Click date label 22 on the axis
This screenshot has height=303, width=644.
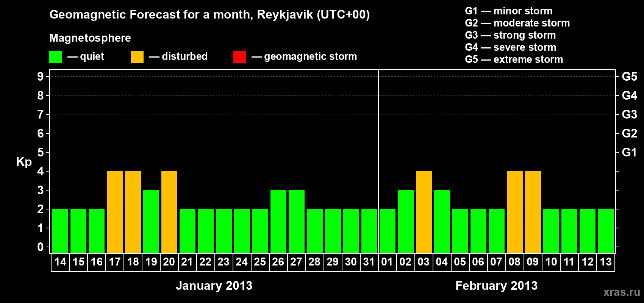coord(205,262)
